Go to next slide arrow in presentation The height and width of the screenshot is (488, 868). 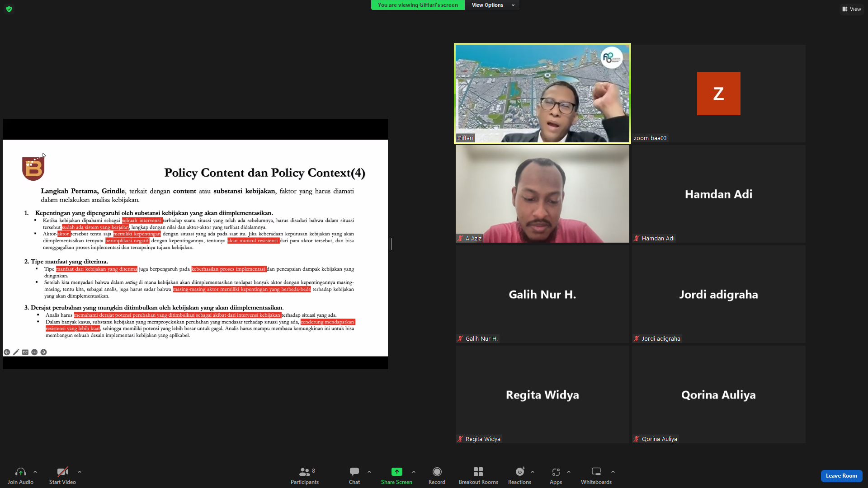43,352
